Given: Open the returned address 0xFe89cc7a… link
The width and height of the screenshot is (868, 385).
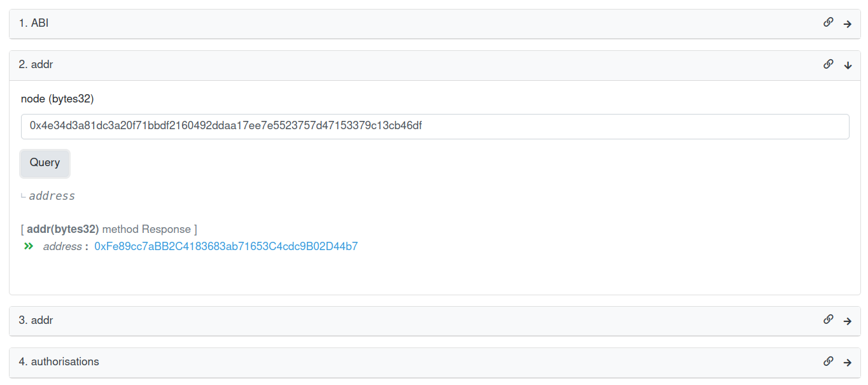Looking at the screenshot, I should coord(226,246).
